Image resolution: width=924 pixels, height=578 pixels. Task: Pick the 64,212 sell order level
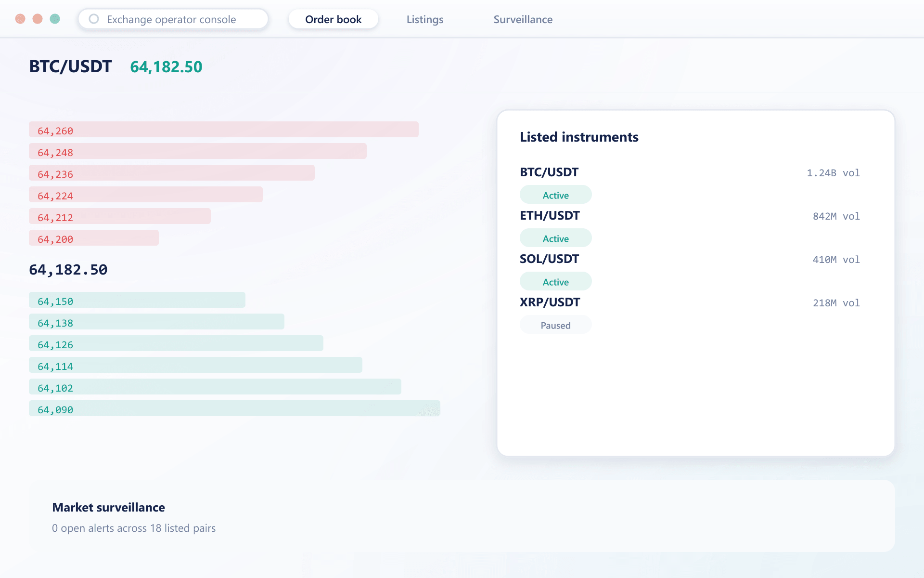coord(120,216)
